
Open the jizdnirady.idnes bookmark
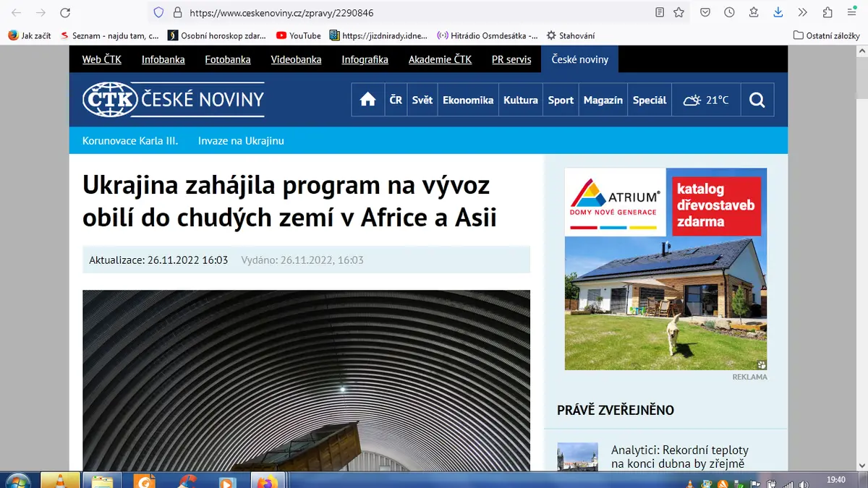pos(378,35)
